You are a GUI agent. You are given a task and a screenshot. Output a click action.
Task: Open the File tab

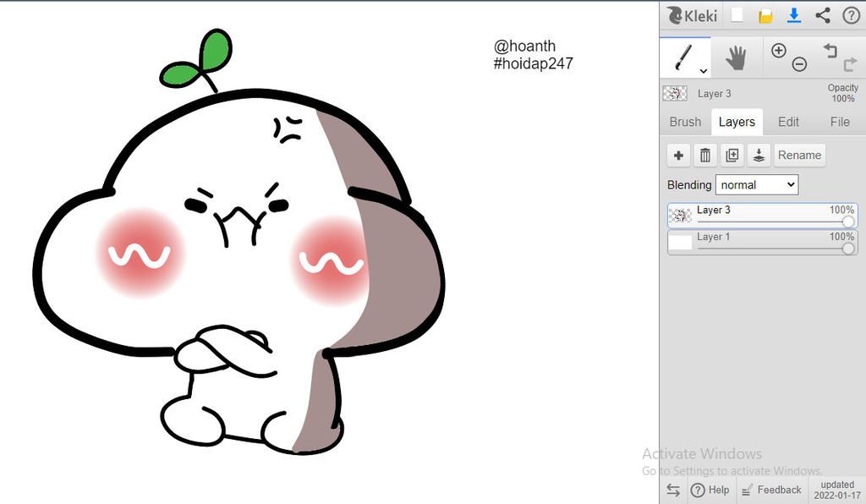point(840,122)
